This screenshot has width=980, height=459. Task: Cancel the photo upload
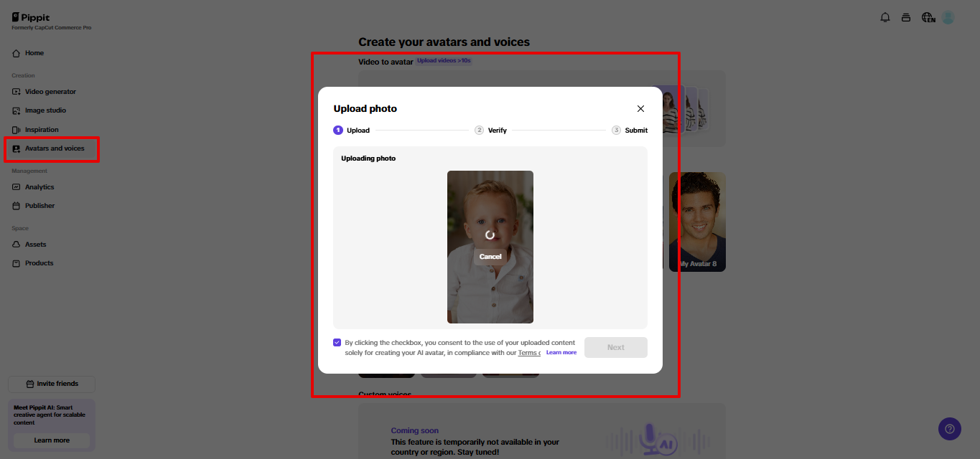click(x=490, y=256)
